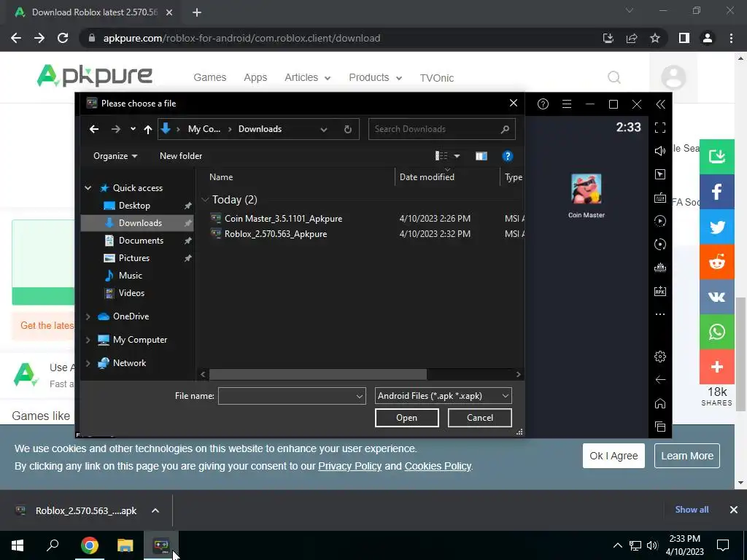Click the Cancel button
The image size is (747, 560).
(480, 418)
